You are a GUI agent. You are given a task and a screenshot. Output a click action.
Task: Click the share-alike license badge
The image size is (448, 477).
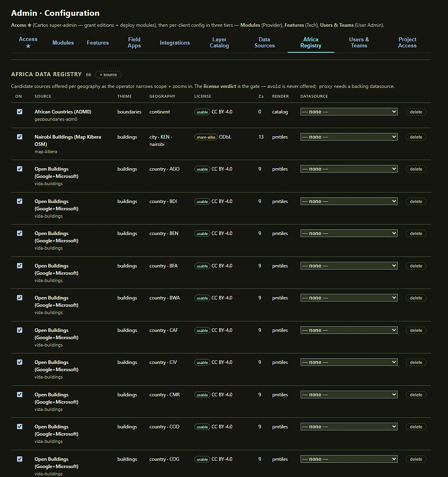click(x=206, y=137)
